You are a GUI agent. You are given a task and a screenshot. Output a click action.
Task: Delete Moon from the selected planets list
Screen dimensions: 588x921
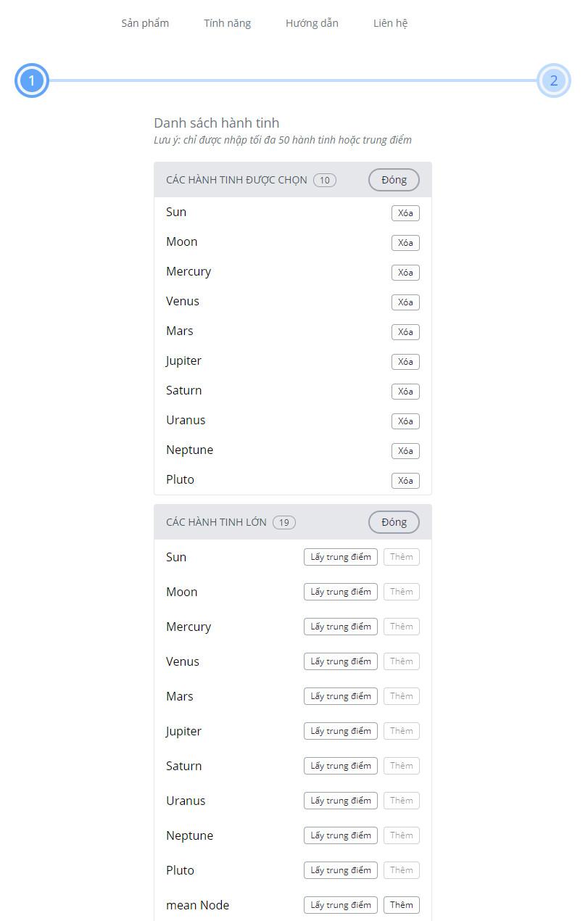point(405,242)
